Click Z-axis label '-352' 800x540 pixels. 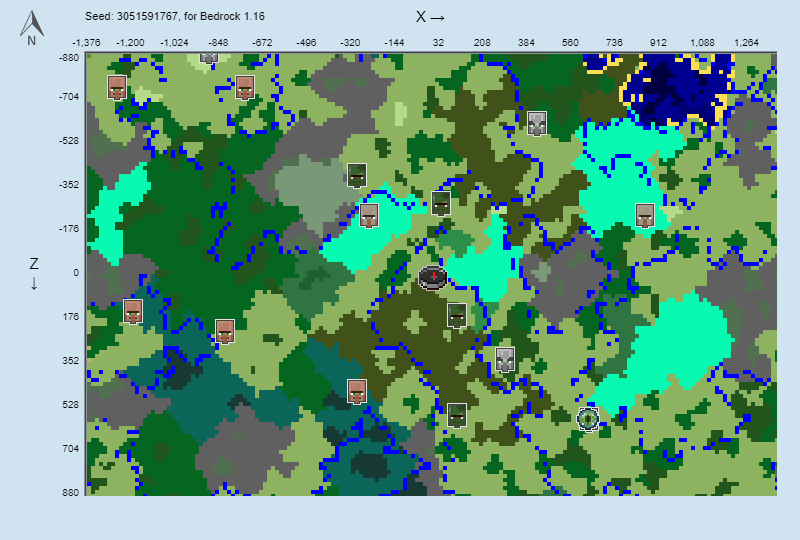coord(69,185)
